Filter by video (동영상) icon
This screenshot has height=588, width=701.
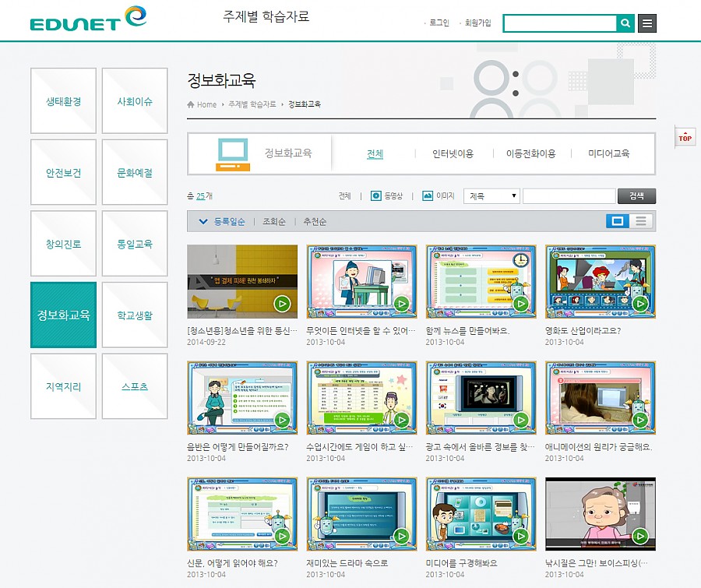pos(376,196)
